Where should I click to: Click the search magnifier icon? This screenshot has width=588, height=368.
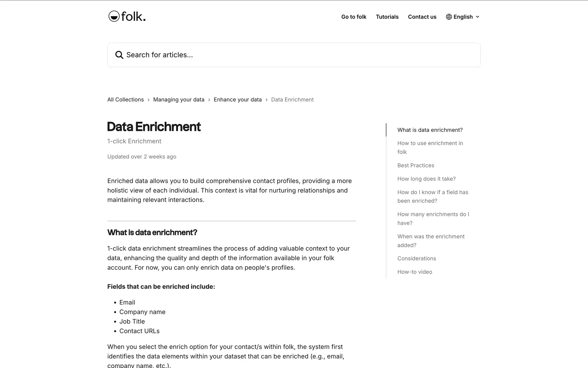pyautogui.click(x=119, y=55)
